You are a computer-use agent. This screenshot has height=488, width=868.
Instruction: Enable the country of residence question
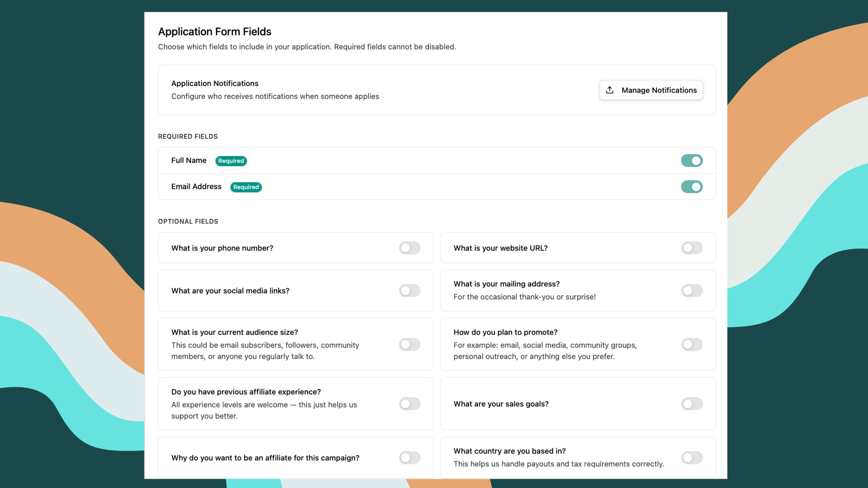pyautogui.click(x=692, y=457)
